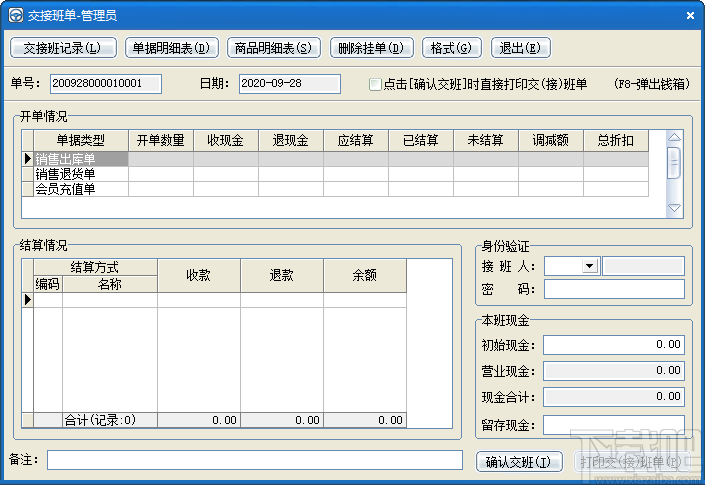Open 单据明细表(D) document details

point(172,48)
